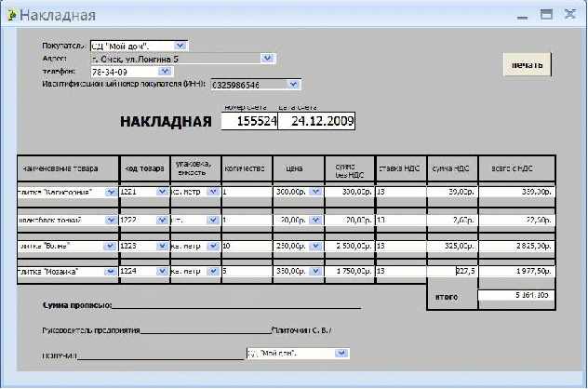
Task: Expand код товара dropdown showing 1221
Action: coord(160,192)
